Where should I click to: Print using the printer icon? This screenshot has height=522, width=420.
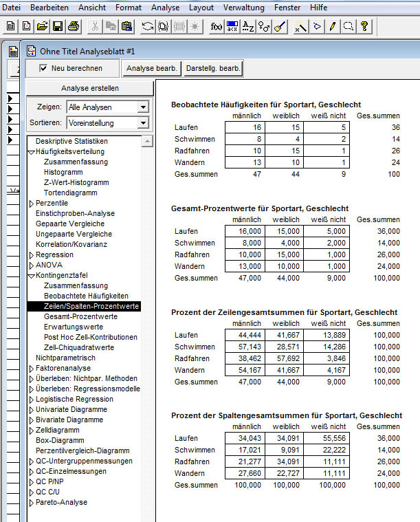pos(74,26)
